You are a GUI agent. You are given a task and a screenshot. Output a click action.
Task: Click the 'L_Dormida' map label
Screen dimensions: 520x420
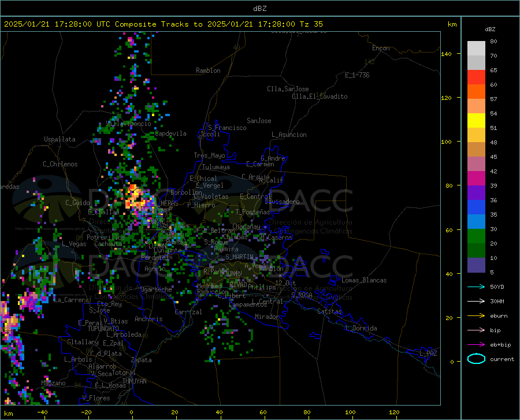pyautogui.click(x=361, y=328)
